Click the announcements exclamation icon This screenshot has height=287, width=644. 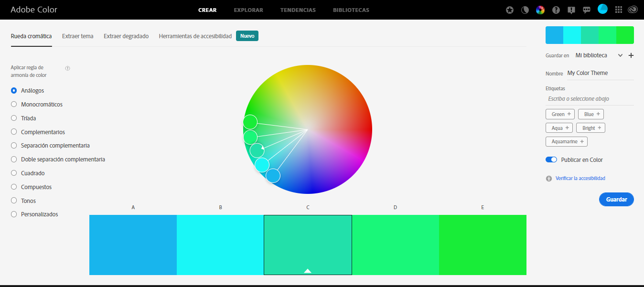tap(571, 10)
